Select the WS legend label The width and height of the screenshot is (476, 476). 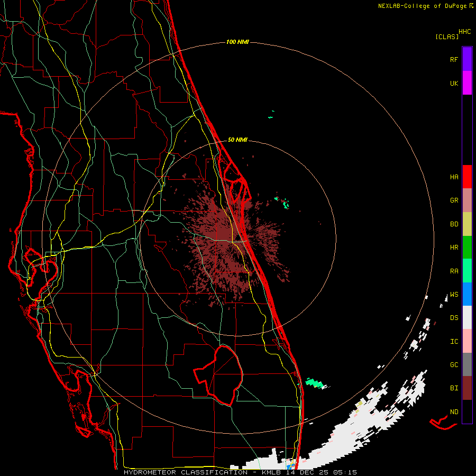454,295
